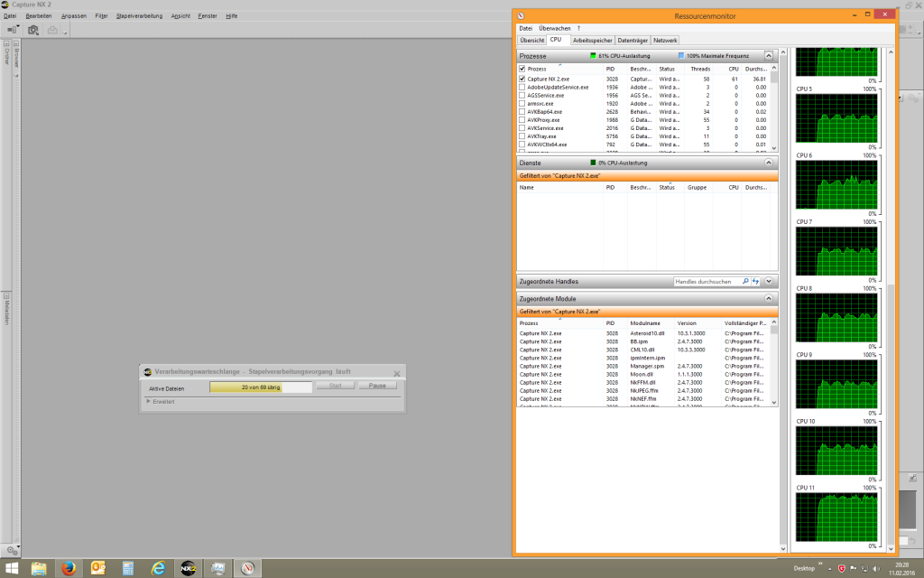Viewport: 924px width, 578px height.
Task: Open the gear settings icon at bottom-left of Capture NX
Action: [12, 550]
